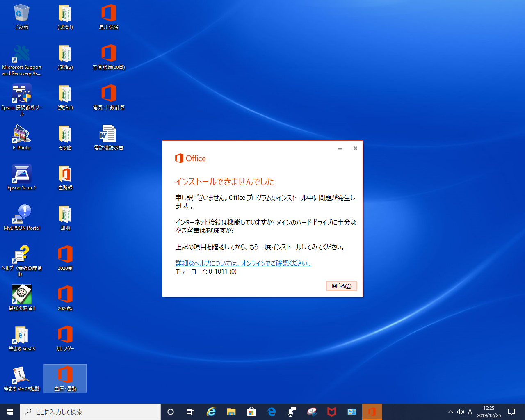Viewport: 525px width, 420px height.
Task: Select the ヘルプ (最強の麻雀II) help icon
Action: [x=22, y=261]
